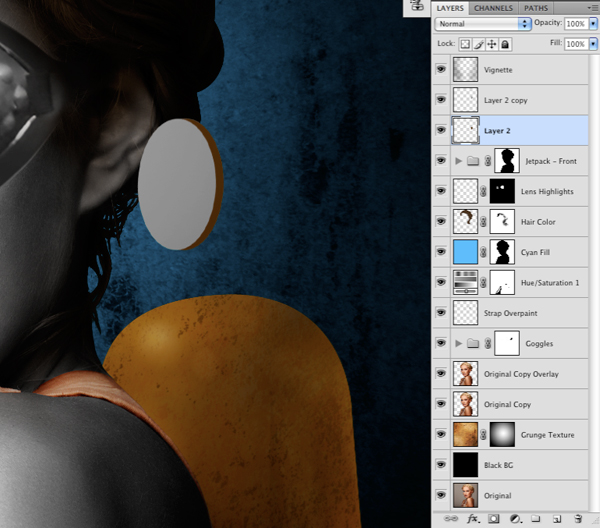
Task: Click the Hue/Saturation 1 adjustment icon
Action: point(465,282)
